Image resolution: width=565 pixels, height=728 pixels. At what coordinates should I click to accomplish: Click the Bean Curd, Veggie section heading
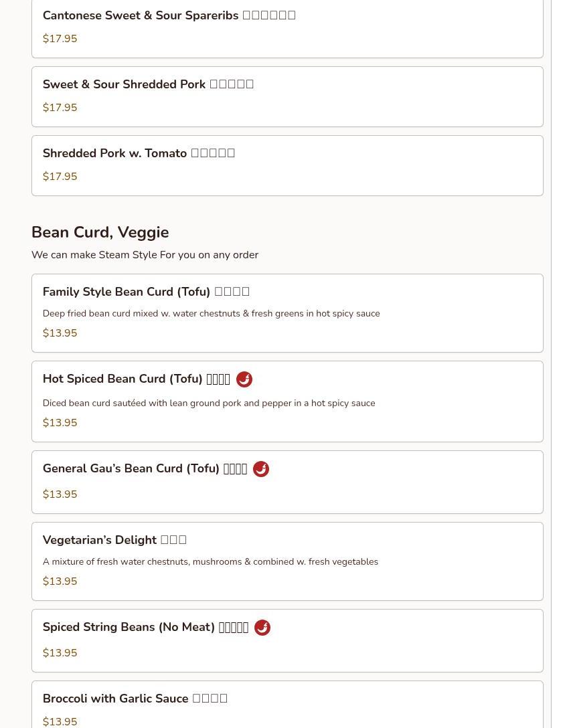(100, 232)
